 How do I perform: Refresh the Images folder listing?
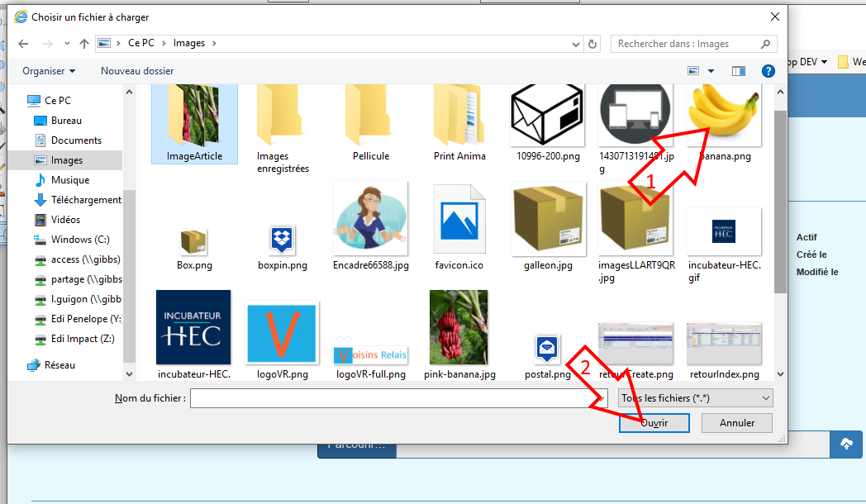pos(592,44)
